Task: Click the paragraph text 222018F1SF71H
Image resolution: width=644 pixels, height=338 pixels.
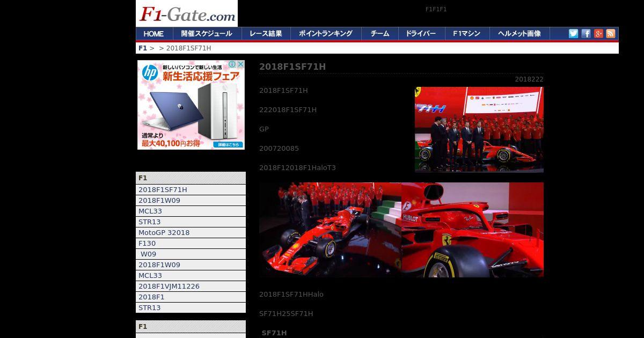Action: click(x=288, y=109)
